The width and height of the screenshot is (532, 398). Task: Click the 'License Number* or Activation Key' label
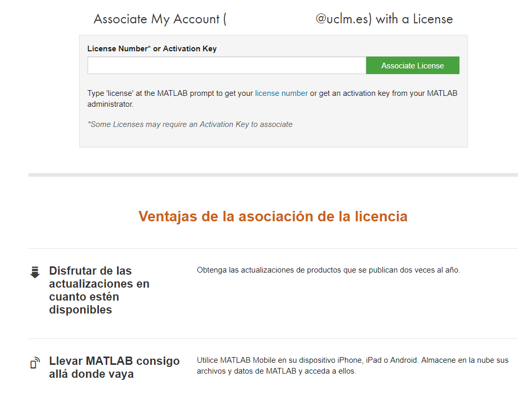click(152, 49)
